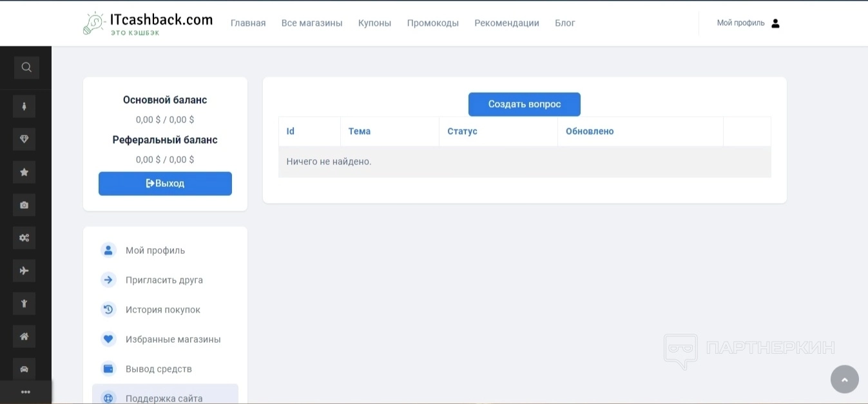Click the airplane travel category icon
The image size is (868, 404).
coord(24,271)
